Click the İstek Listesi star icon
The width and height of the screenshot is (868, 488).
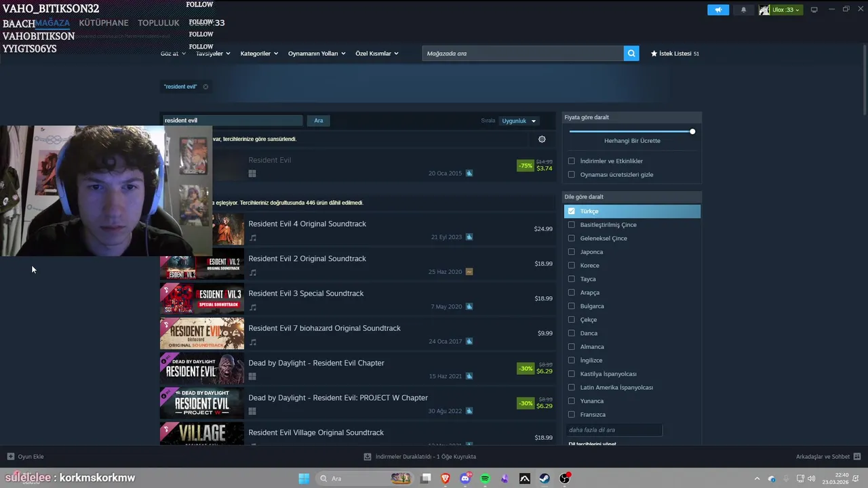pyautogui.click(x=654, y=53)
